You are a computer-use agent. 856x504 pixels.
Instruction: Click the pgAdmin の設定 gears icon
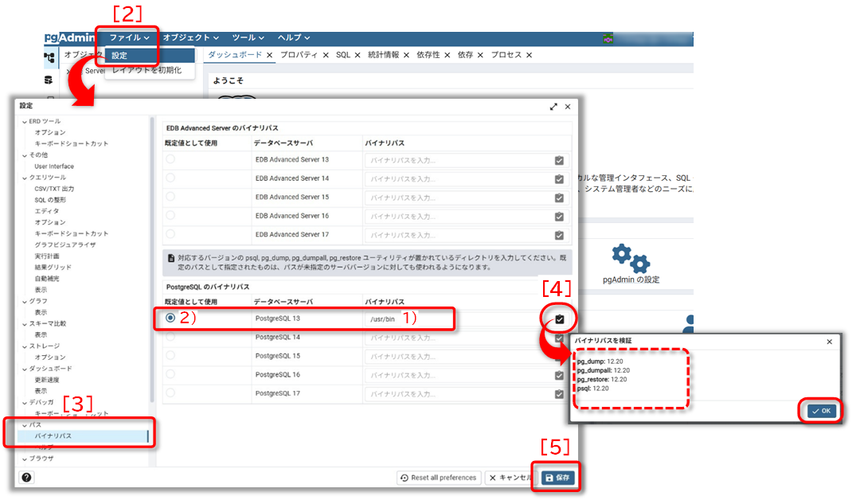[631, 258]
